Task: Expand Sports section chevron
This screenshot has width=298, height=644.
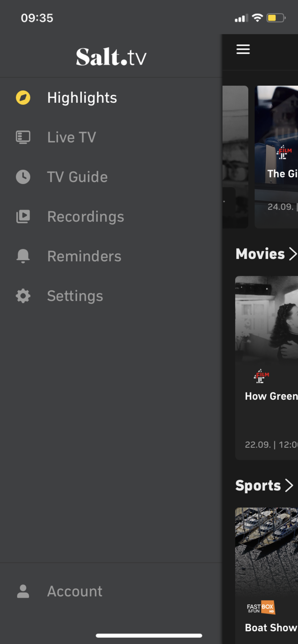Action: click(x=289, y=485)
